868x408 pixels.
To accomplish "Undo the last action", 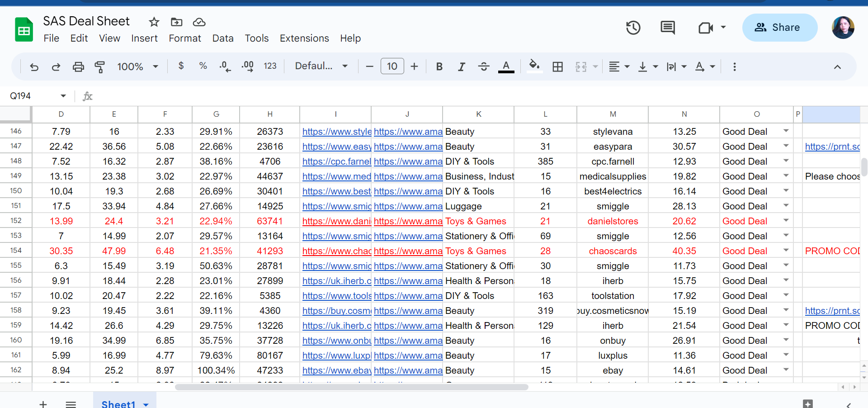I will click(x=34, y=67).
